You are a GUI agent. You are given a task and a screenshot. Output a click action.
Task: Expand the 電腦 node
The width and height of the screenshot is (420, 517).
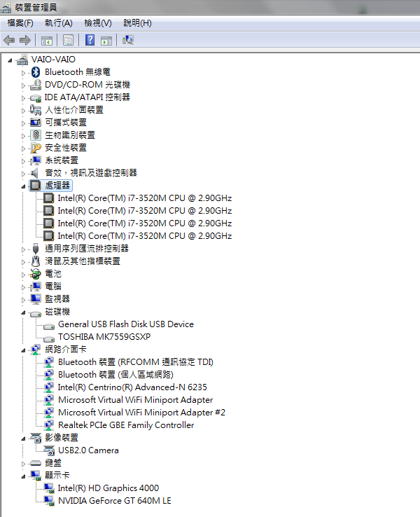(23, 287)
